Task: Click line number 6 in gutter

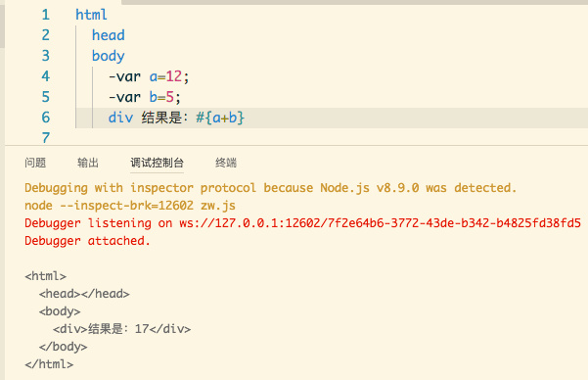Action: pyautogui.click(x=45, y=118)
